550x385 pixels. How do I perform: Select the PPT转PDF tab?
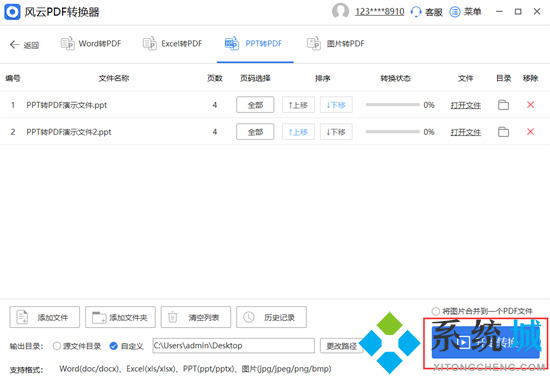[254, 44]
